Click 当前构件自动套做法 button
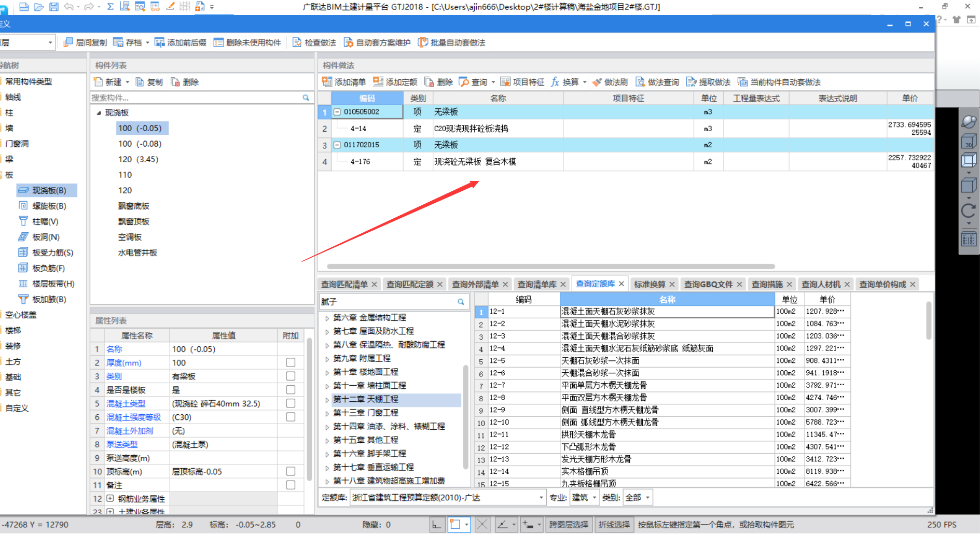Viewport: 980px width, 534px height. coord(779,82)
